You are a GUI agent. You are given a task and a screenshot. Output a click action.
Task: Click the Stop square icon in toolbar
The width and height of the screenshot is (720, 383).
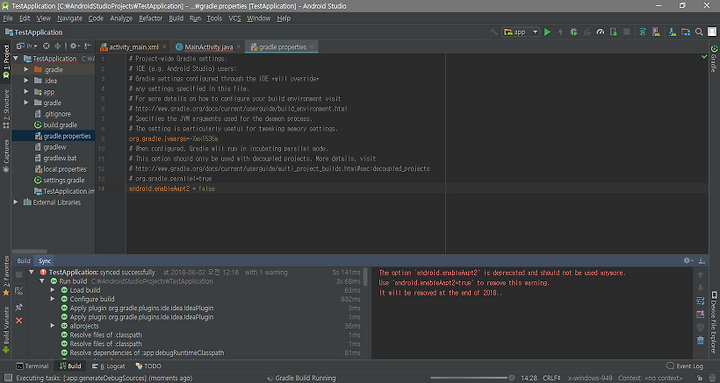point(626,32)
